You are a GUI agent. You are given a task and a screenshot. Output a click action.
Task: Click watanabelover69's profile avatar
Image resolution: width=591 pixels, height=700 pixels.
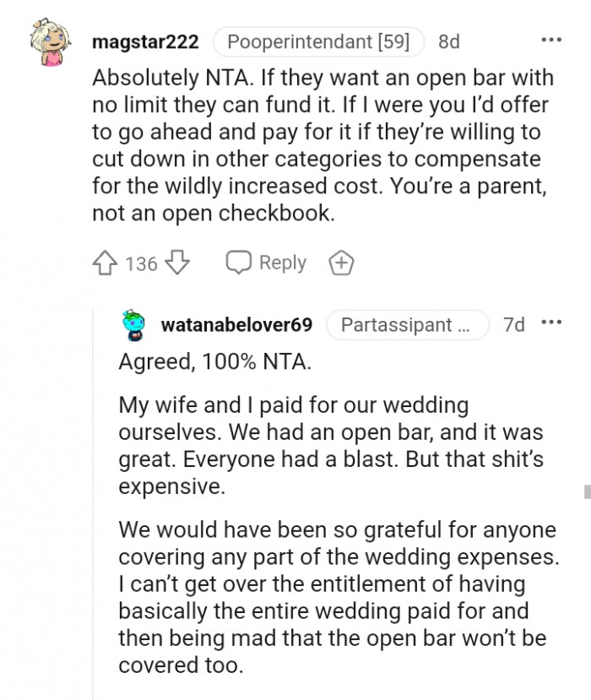click(134, 323)
